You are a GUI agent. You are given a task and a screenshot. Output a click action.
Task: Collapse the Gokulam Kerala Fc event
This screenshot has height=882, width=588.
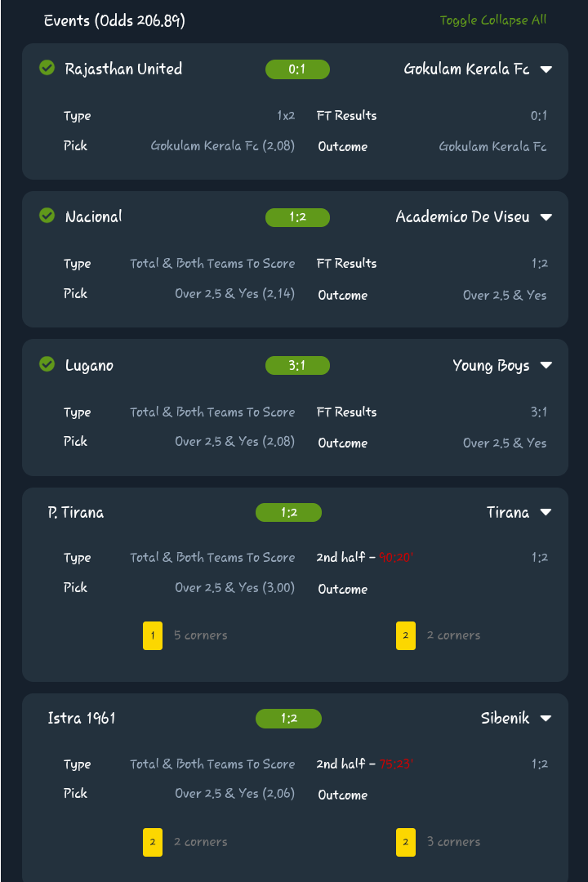tap(546, 69)
